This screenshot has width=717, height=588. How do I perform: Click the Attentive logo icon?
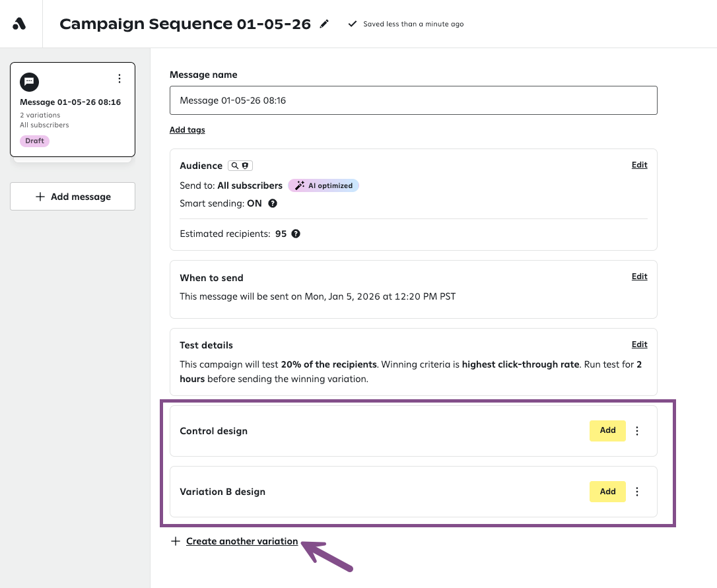tap(20, 24)
